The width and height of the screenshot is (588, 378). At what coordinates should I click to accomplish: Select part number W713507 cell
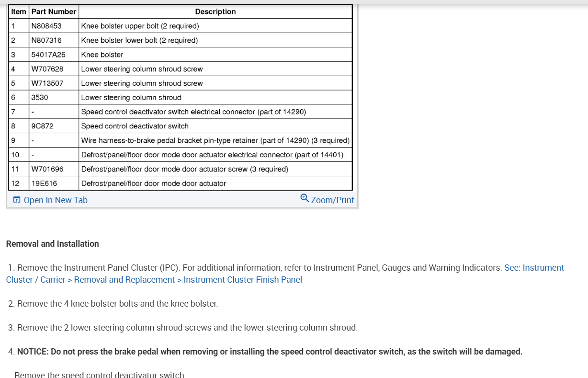(x=54, y=83)
